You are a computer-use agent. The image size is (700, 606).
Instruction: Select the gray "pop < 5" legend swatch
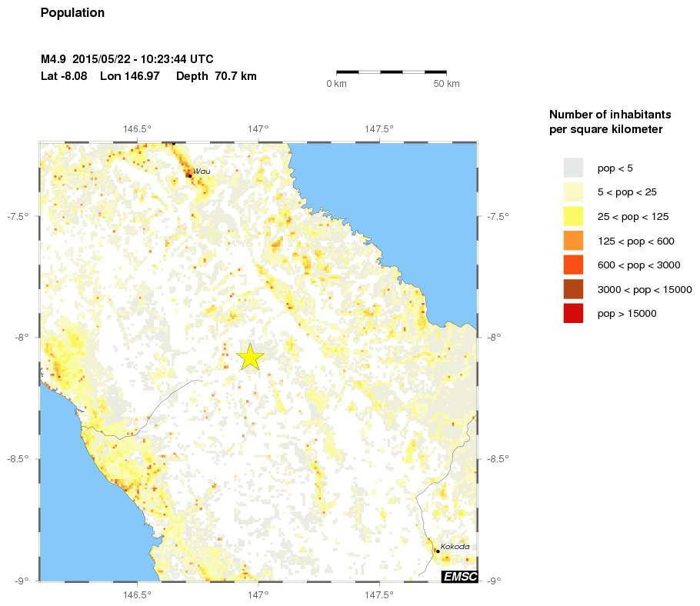(x=573, y=168)
